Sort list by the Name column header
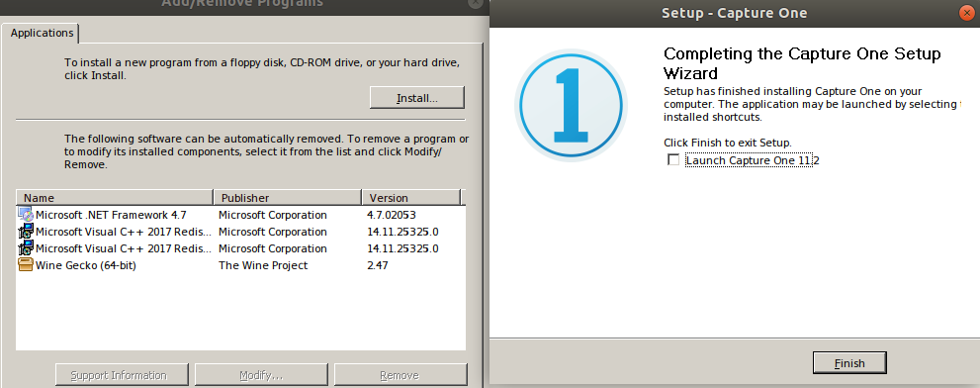The image size is (980, 388). [x=115, y=198]
